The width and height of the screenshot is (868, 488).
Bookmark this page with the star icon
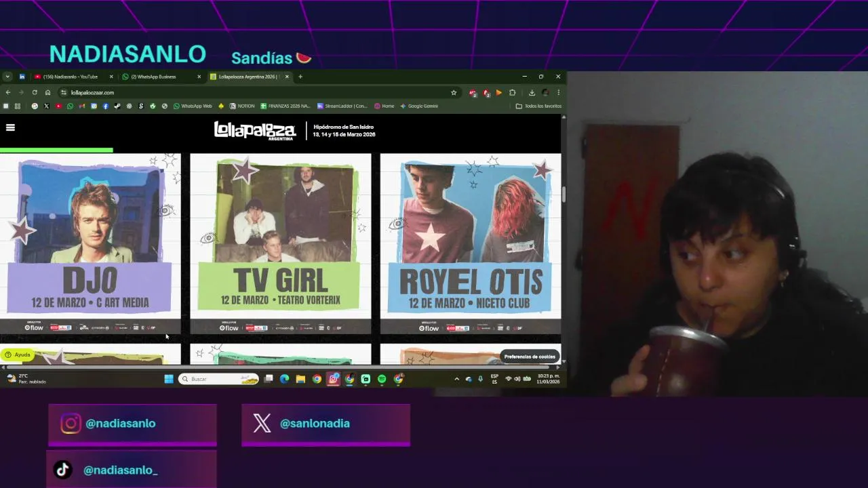[x=454, y=92]
